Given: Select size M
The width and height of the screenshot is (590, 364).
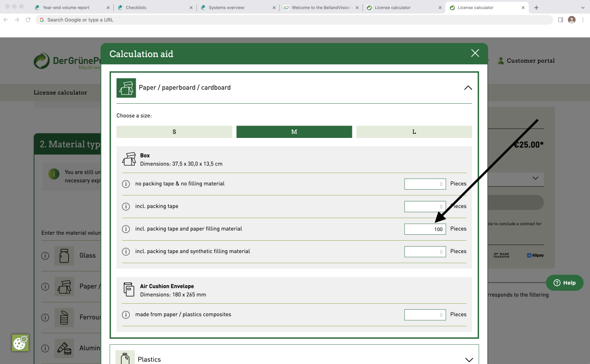Looking at the screenshot, I should pyautogui.click(x=294, y=132).
